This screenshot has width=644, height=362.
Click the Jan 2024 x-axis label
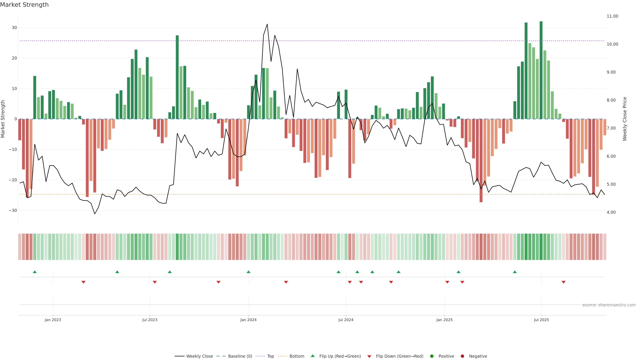tap(248, 320)
